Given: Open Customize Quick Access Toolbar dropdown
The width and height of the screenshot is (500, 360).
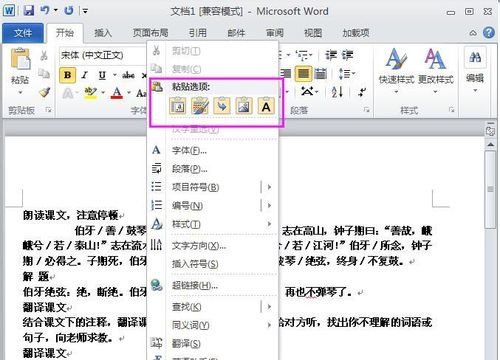Looking at the screenshot, I should point(86,11).
